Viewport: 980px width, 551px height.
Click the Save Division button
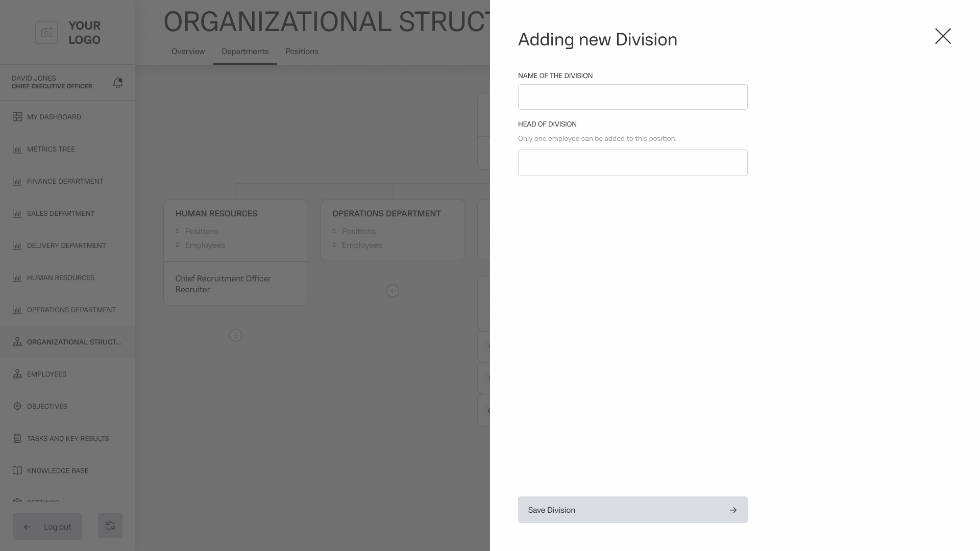(632, 510)
